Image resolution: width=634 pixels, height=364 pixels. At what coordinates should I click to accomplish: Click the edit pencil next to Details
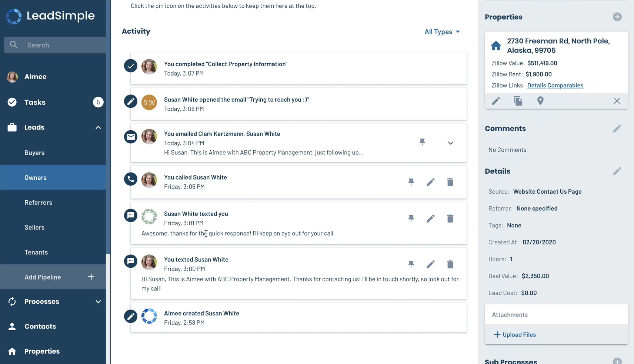[617, 171]
